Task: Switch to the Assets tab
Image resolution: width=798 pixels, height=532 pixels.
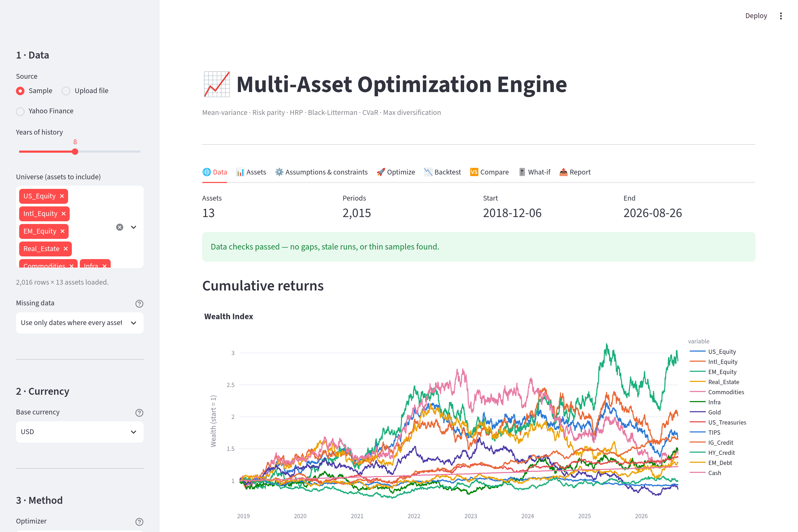Action: (x=251, y=172)
